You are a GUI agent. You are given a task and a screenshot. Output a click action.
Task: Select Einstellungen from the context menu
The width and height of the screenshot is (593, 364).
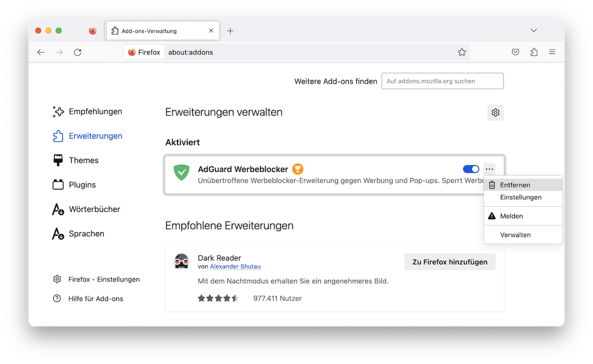click(x=521, y=197)
